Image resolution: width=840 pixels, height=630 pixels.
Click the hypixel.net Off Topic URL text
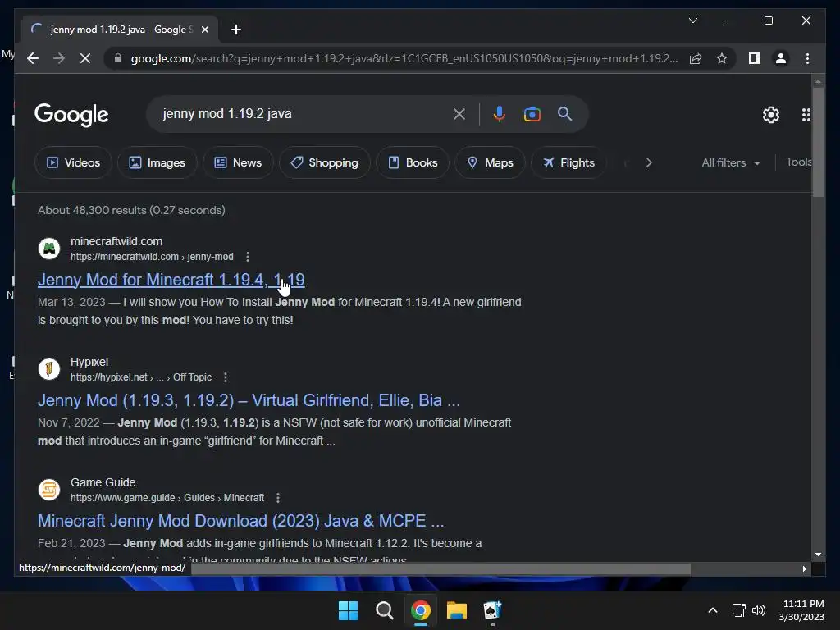[141, 377]
